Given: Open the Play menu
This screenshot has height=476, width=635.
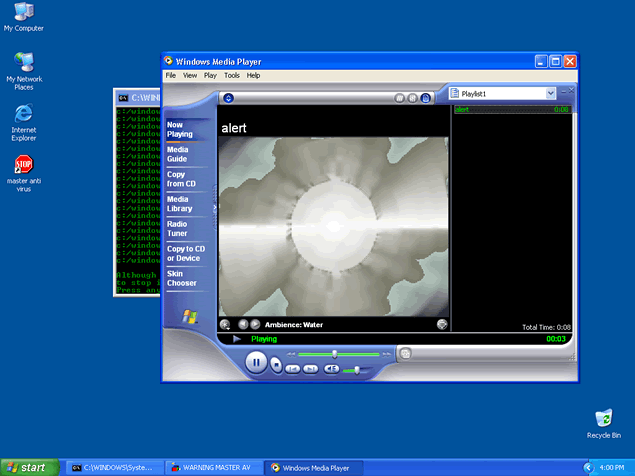Looking at the screenshot, I should (210, 75).
